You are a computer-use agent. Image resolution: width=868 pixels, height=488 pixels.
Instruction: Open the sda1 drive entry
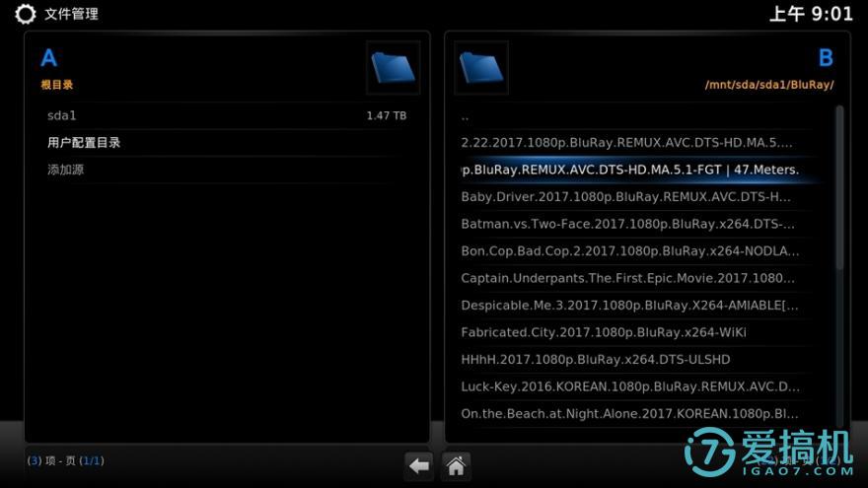point(226,115)
